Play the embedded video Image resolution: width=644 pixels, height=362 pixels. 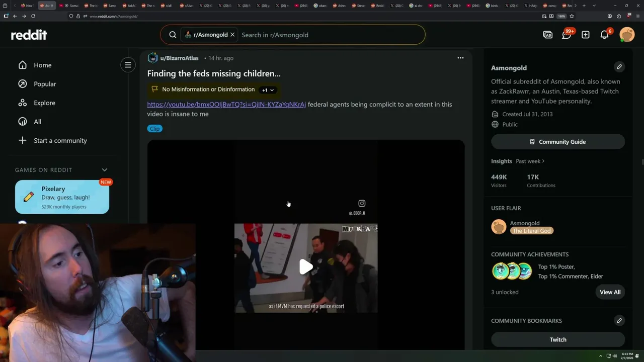pyautogui.click(x=306, y=267)
